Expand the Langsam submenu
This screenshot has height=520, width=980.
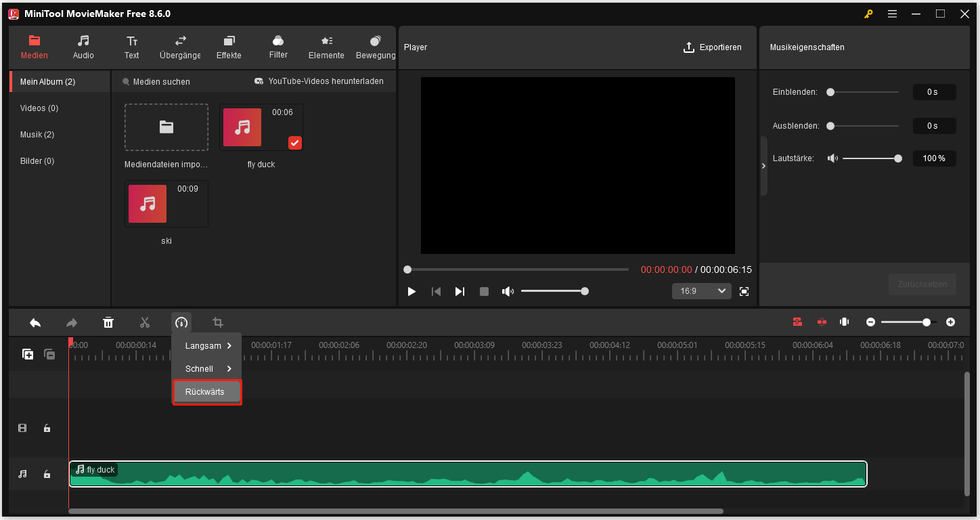(x=207, y=346)
